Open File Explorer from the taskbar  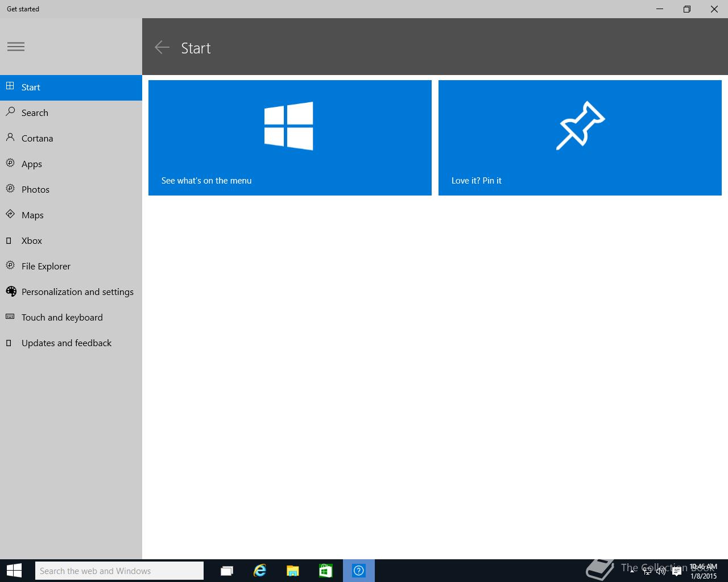click(292, 571)
